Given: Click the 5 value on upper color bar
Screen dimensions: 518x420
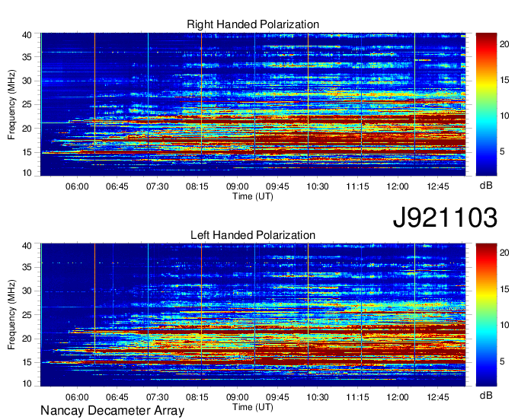Looking at the screenshot, I should pyautogui.click(x=502, y=151).
